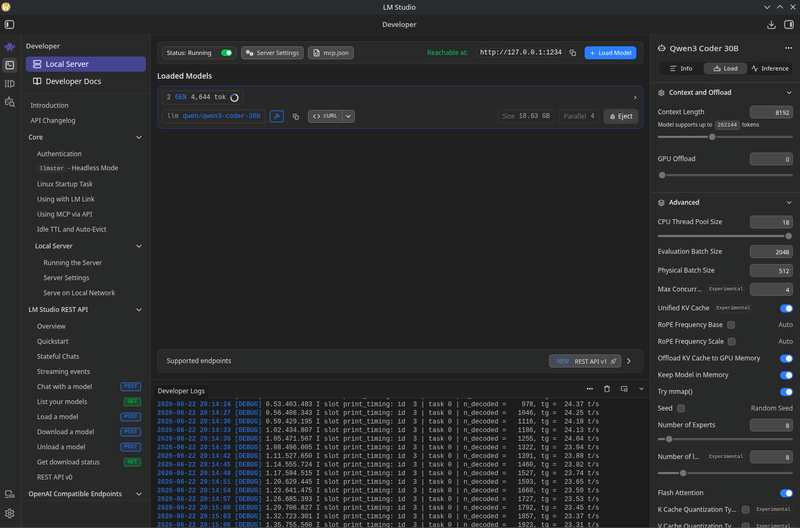This screenshot has height=528, width=800.
Task: Disable the Try mmap() switch
Action: (786, 392)
